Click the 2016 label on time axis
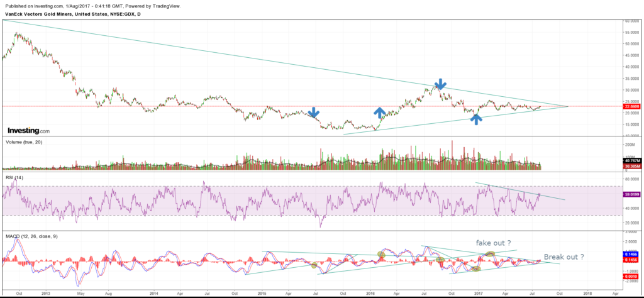 [371, 294]
